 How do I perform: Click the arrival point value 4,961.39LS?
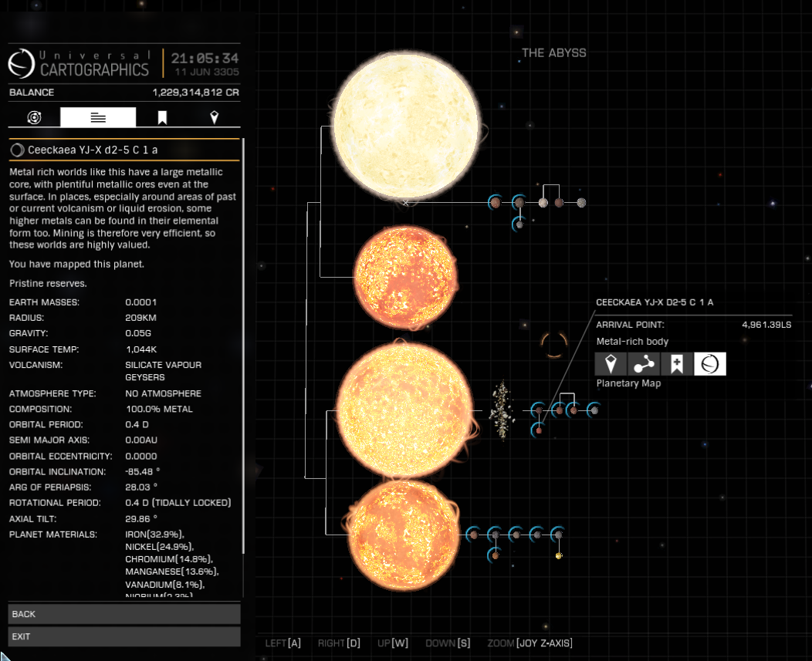[766, 325]
